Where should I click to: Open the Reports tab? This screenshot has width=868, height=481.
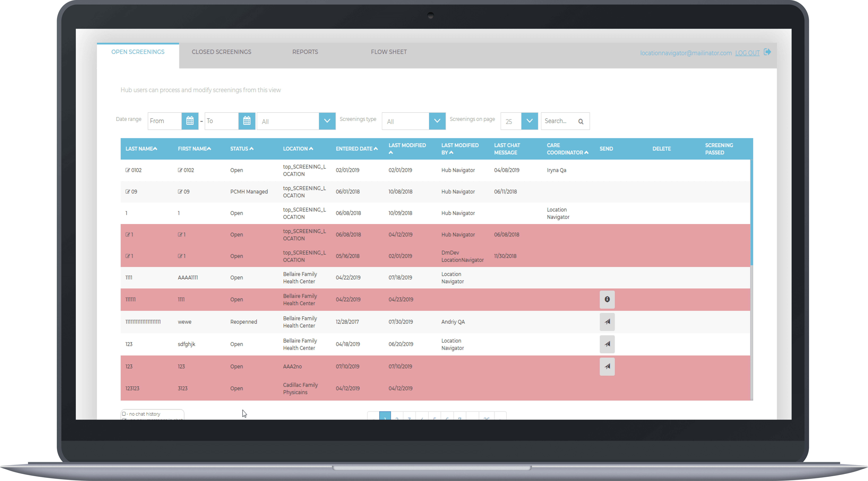coord(305,52)
